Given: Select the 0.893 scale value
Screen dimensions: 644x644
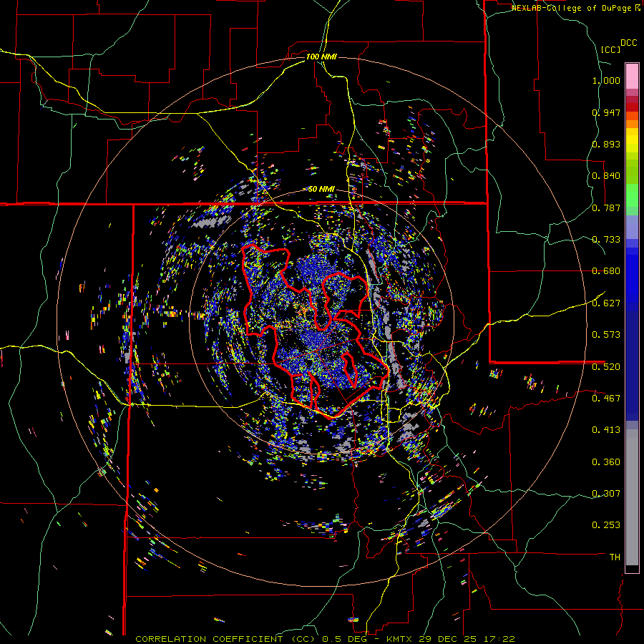Looking at the screenshot, I should [x=606, y=144].
